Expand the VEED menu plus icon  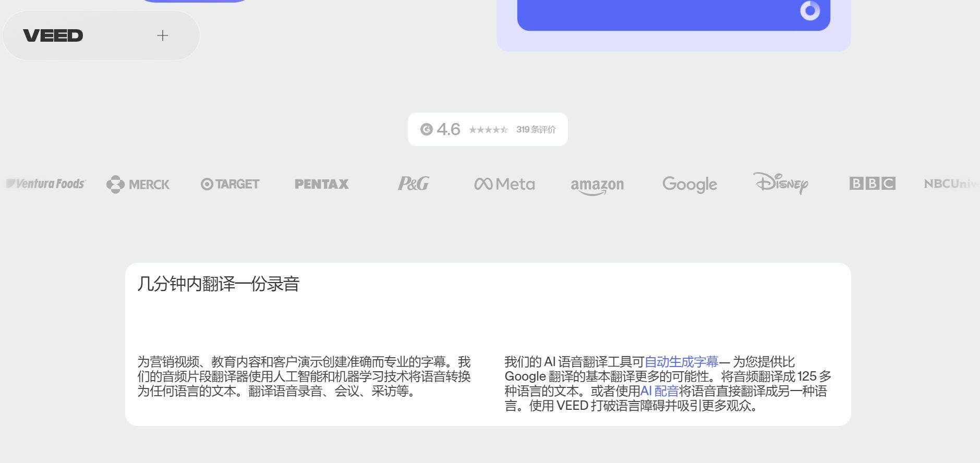[163, 35]
